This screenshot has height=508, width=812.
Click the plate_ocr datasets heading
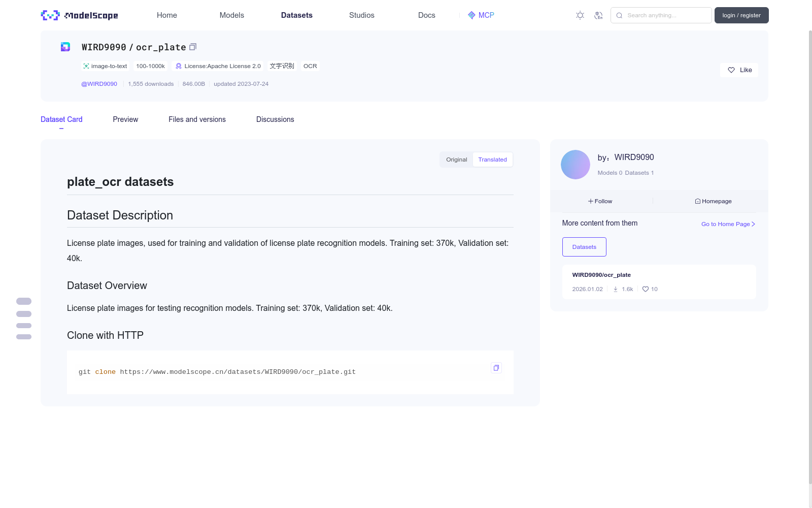(x=120, y=182)
